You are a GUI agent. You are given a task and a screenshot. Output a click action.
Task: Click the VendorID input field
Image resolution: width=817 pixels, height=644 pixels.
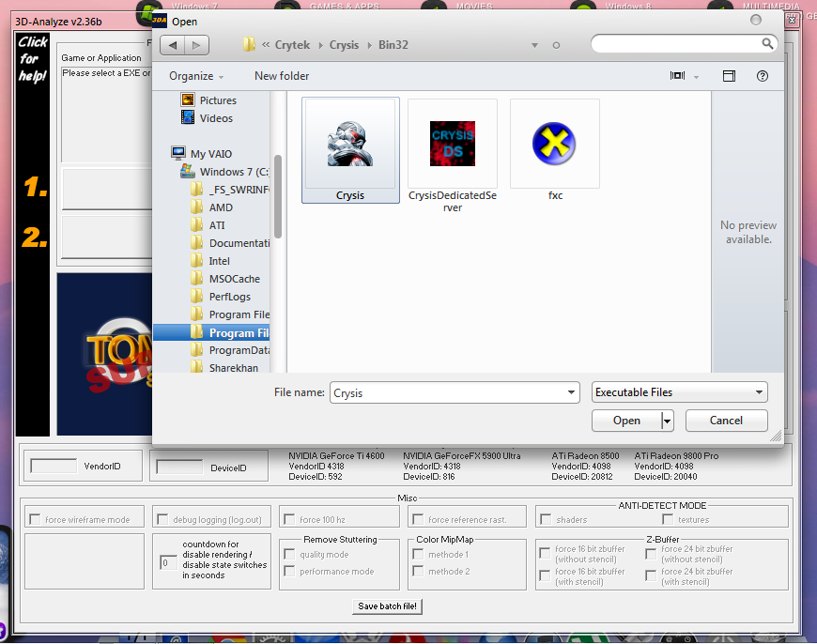54,466
